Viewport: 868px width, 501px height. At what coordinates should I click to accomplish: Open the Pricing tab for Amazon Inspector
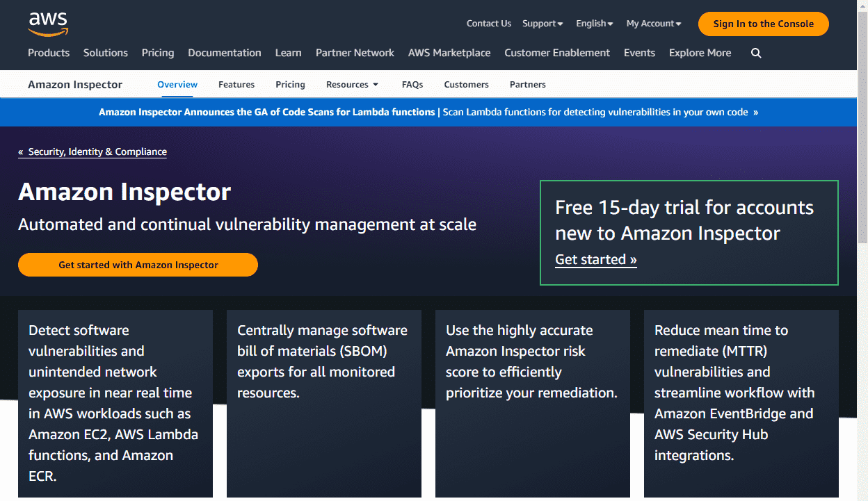(290, 84)
